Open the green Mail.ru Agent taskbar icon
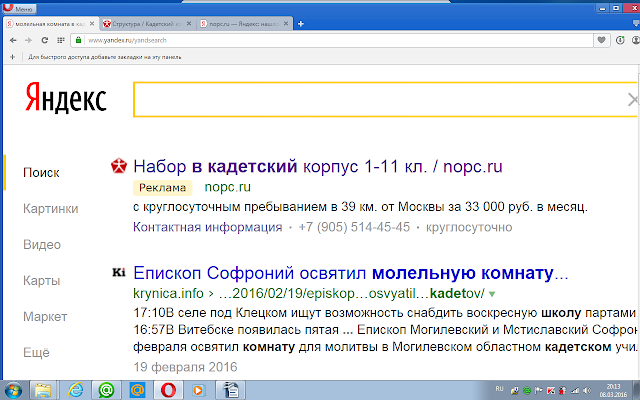This screenshot has height=400, width=640. pyautogui.click(x=106, y=391)
